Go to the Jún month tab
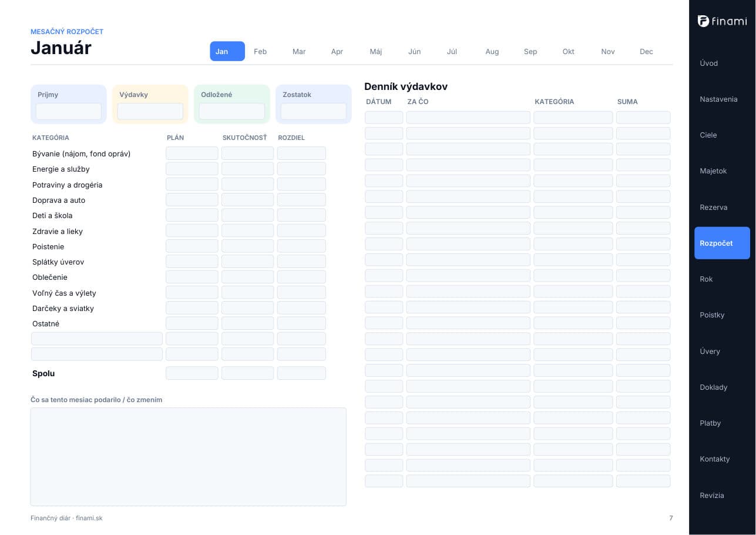This screenshot has width=756, height=535. [x=415, y=51]
